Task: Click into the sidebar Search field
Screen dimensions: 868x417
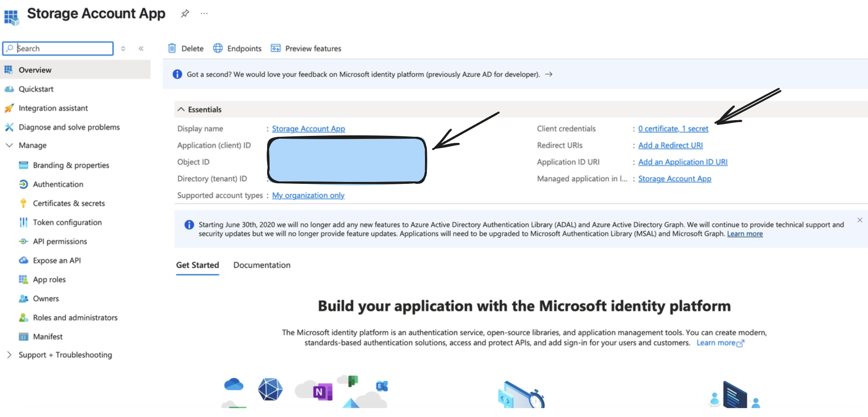Action: pyautogui.click(x=62, y=48)
